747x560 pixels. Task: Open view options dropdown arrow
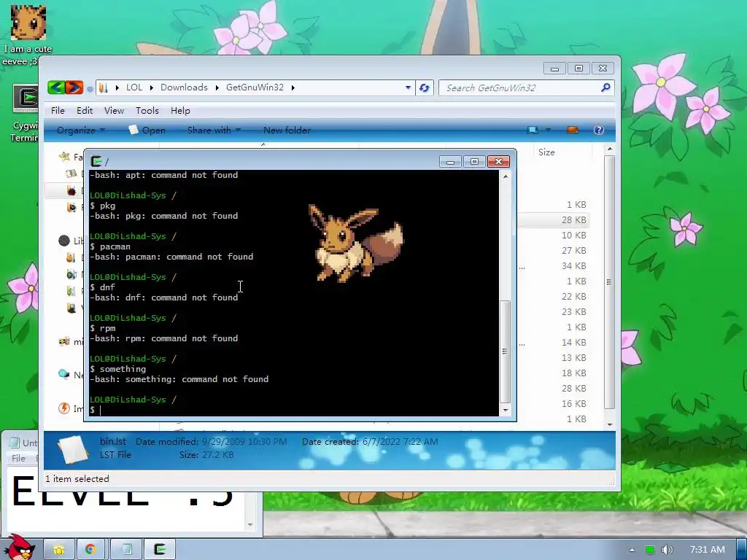[548, 130]
